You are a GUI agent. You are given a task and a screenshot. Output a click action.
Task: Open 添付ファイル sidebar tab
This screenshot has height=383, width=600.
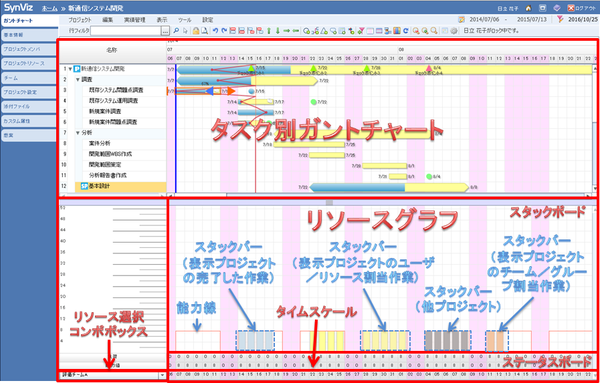(29, 106)
